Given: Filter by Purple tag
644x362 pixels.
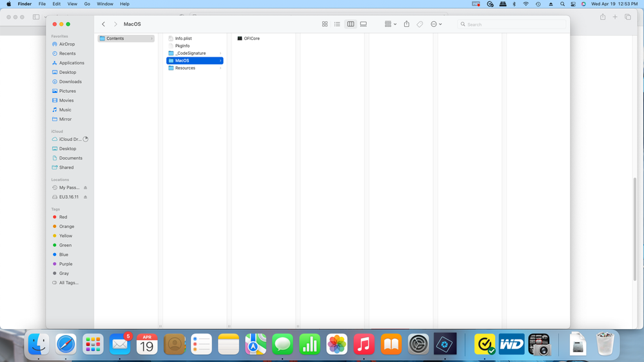Looking at the screenshot, I should [65, 264].
